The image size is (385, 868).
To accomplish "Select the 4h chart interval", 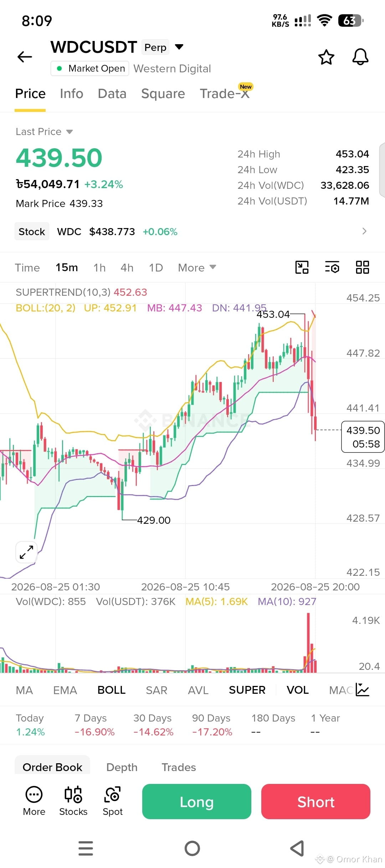I will (127, 268).
